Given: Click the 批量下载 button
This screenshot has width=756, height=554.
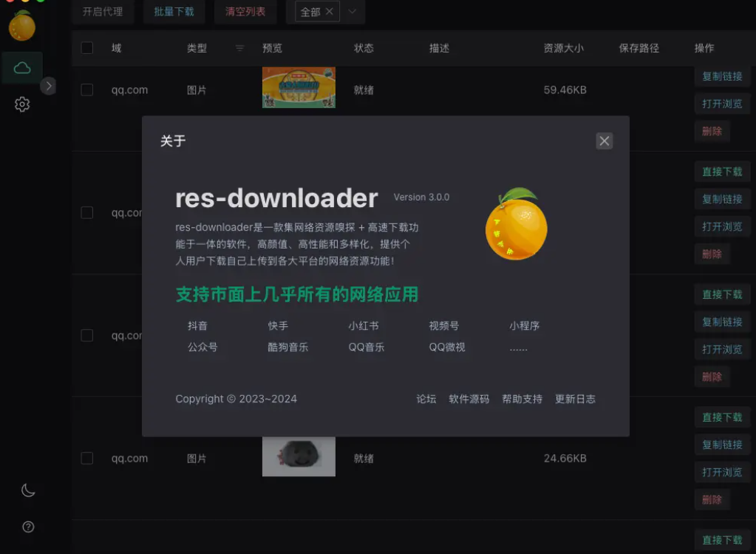Looking at the screenshot, I should click(174, 11).
